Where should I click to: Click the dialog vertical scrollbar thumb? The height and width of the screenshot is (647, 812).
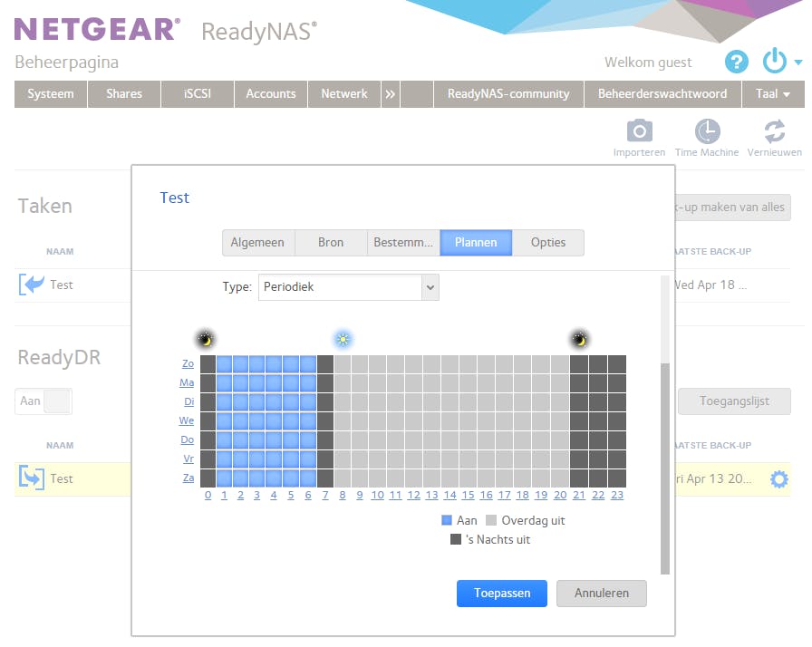(665, 468)
